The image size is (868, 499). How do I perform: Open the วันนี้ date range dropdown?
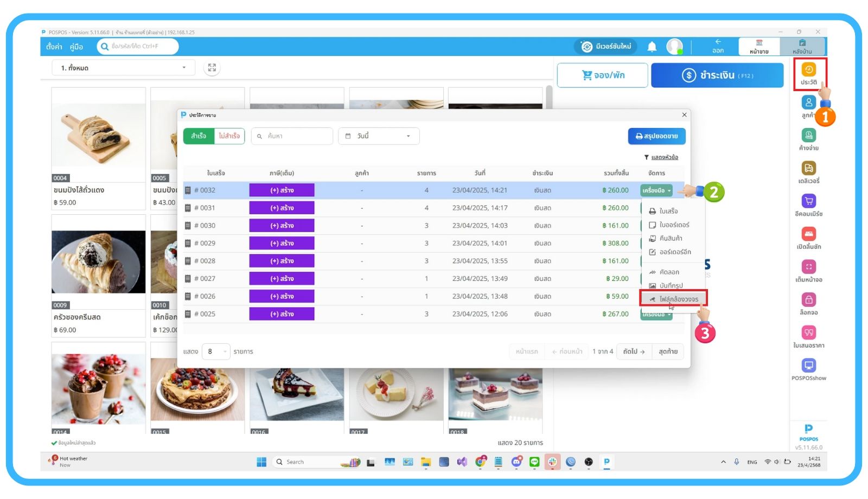379,136
